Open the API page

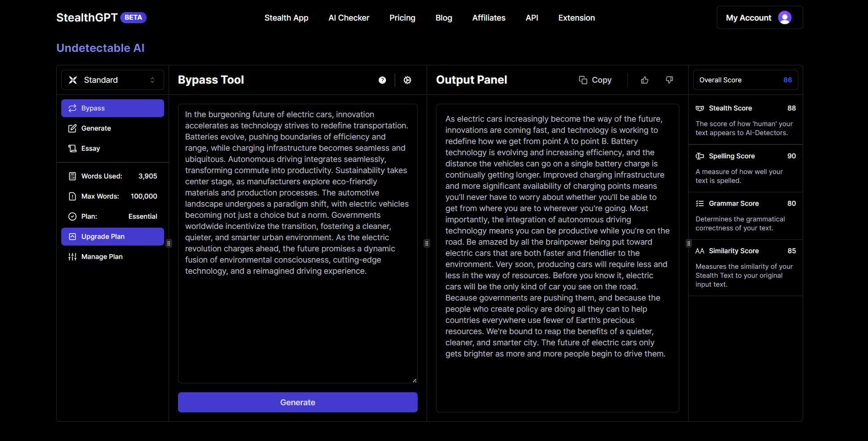click(532, 18)
